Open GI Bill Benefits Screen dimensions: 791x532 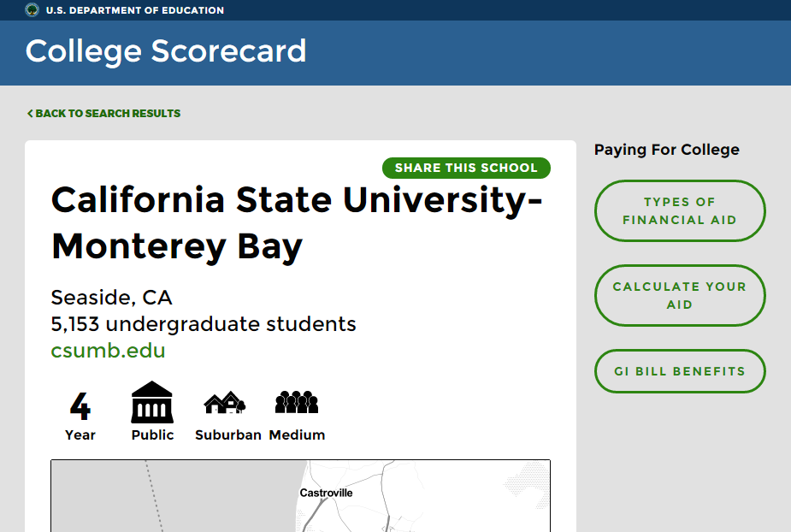point(680,371)
